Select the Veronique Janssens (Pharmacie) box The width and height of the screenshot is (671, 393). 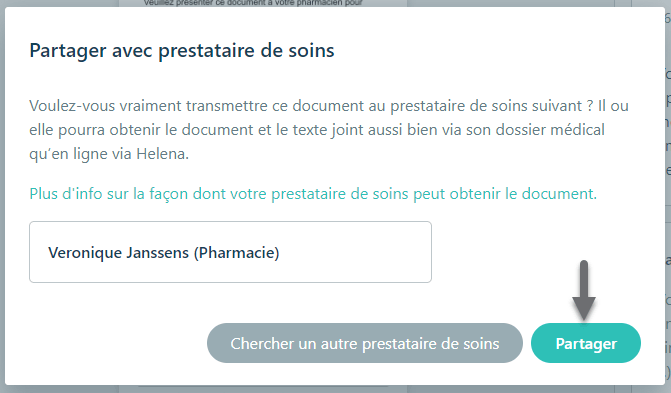pyautogui.click(x=230, y=252)
